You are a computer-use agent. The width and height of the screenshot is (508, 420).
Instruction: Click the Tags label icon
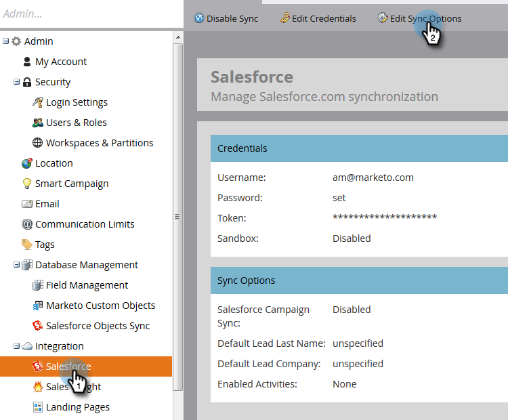(27, 245)
